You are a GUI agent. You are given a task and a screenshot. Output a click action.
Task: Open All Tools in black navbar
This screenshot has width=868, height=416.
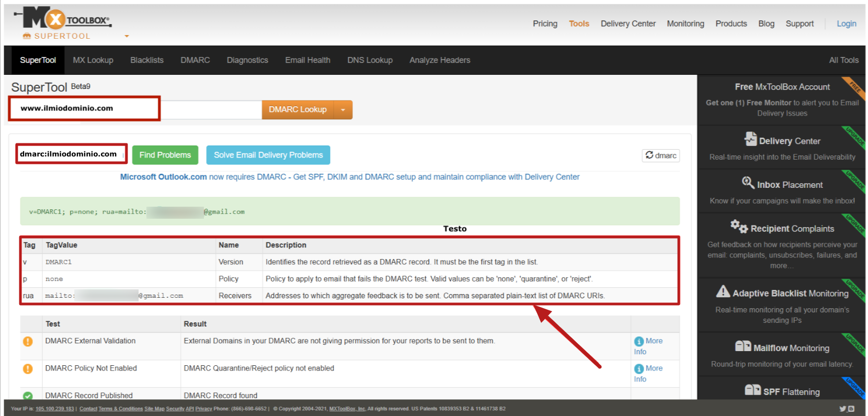pyautogui.click(x=843, y=60)
